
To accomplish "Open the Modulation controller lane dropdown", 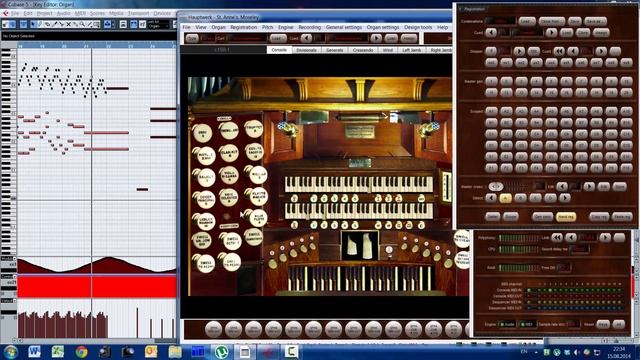I will [x=15, y=259].
